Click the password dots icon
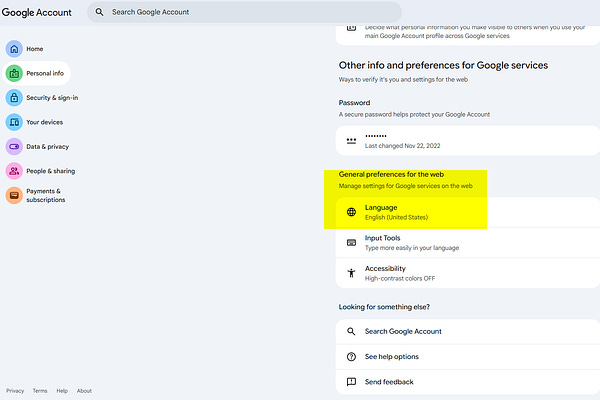Viewport: 600px width, 400px height. [351, 140]
